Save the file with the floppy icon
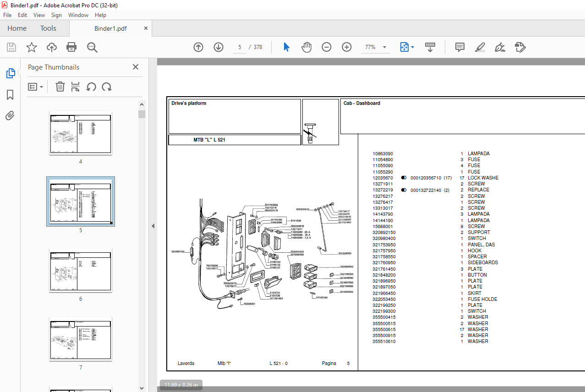Viewport: 585px width, 392px height. coord(11,47)
